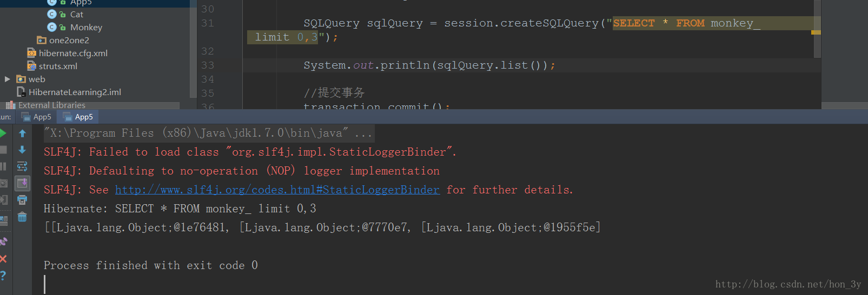868x295 pixels.
Task: Click the editor vertical scrollbar
Action: click(x=818, y=29)
